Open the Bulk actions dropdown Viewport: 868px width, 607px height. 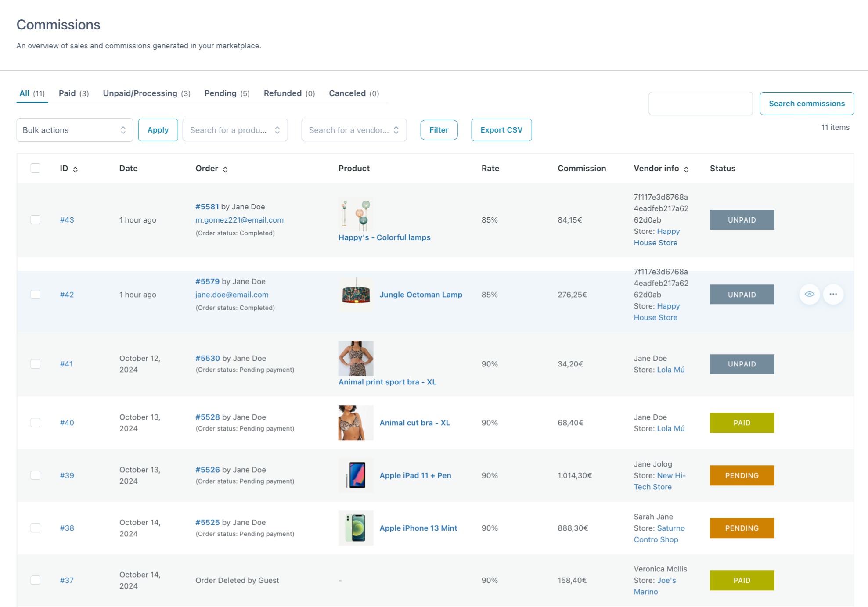tap(75, 130)
